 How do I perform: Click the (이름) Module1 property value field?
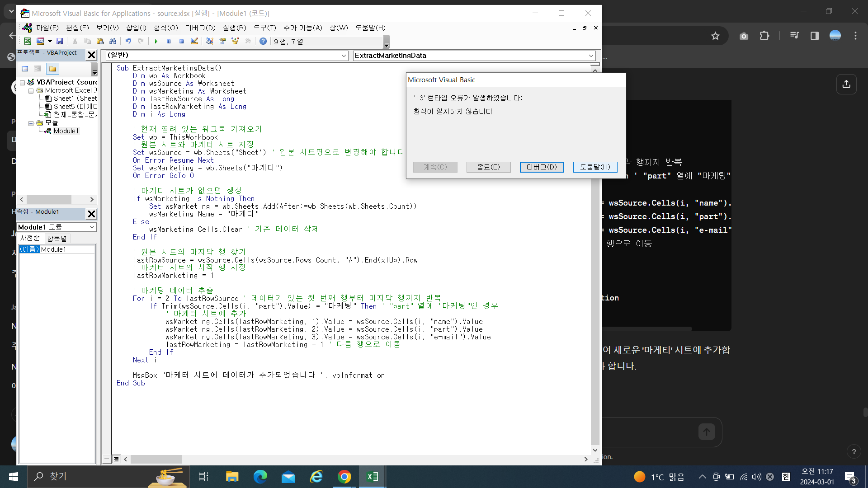[68, 249]
